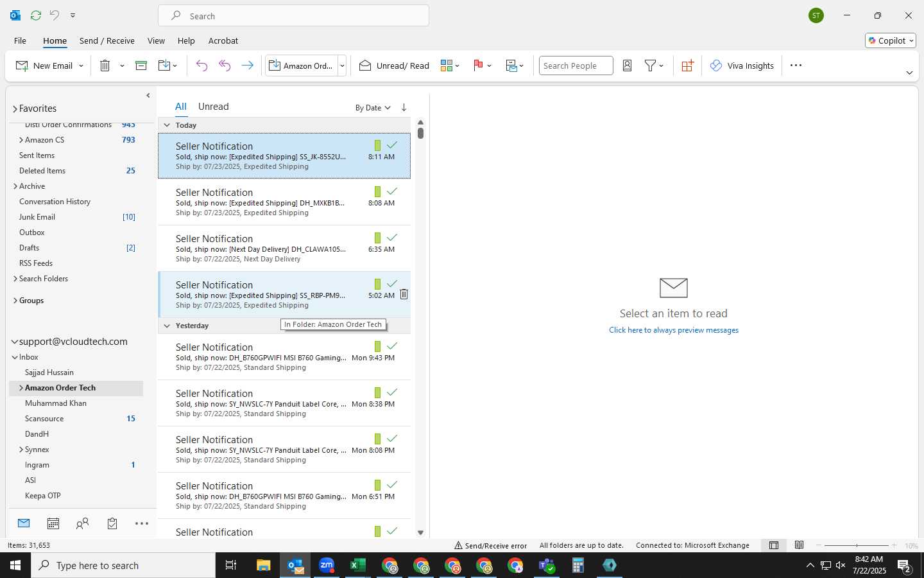Open Microsoft Teams from the taskbar
The height and width of the screenshot is (578, 924).
547,565
